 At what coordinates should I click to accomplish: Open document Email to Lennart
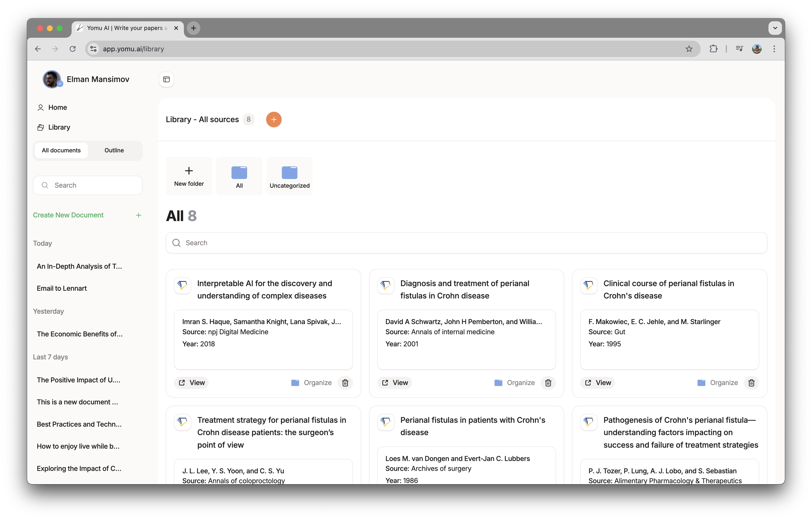tap(62, 288)
